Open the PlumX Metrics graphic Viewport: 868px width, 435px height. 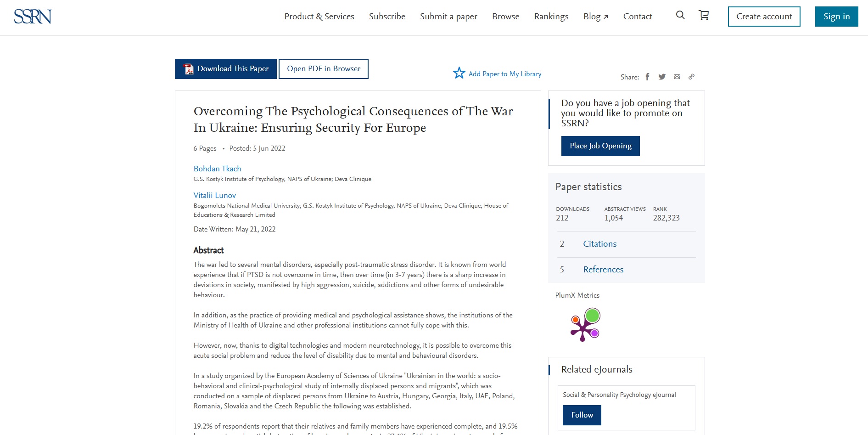click(585, 324)
